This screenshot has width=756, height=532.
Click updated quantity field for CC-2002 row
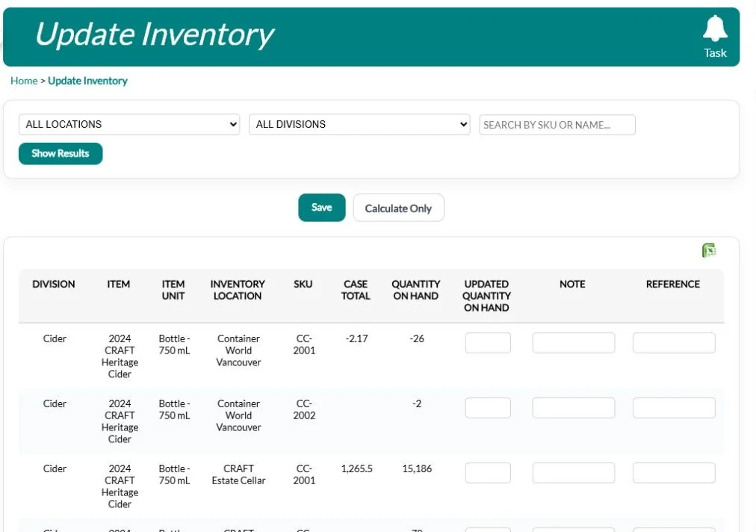(488, 408)
